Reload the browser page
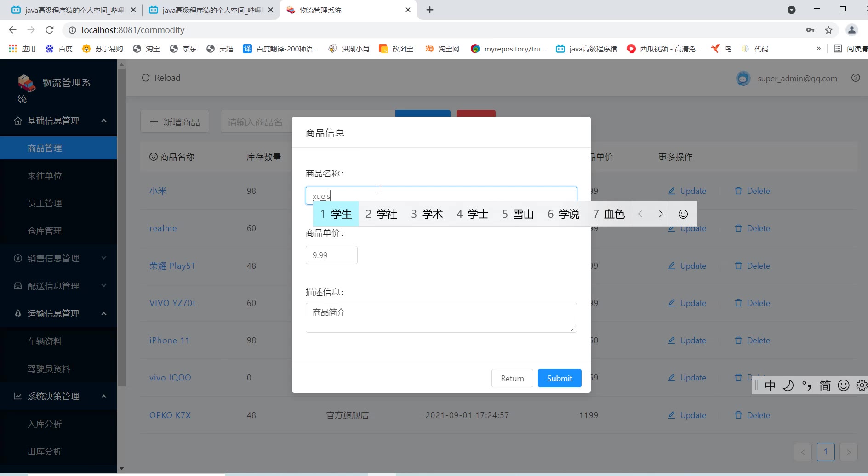This screenshot has width=868, height=476. click(50, 30)
